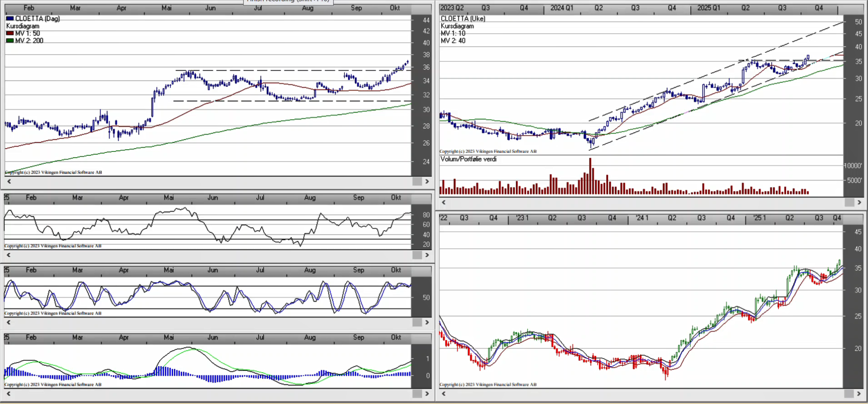The image size is (868, 404).
Task: Click the right scroll arrow under the bottom-right candlestick chart
Action: tap(859, 394)
